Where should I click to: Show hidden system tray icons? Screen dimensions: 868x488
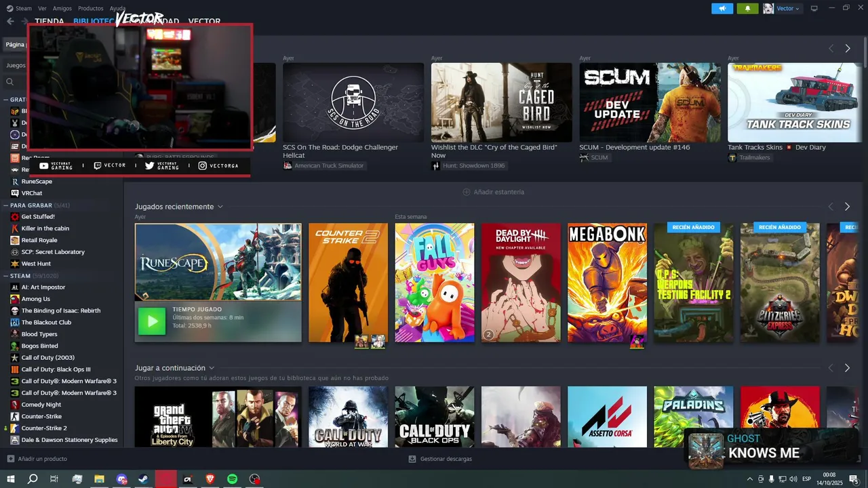749,479
